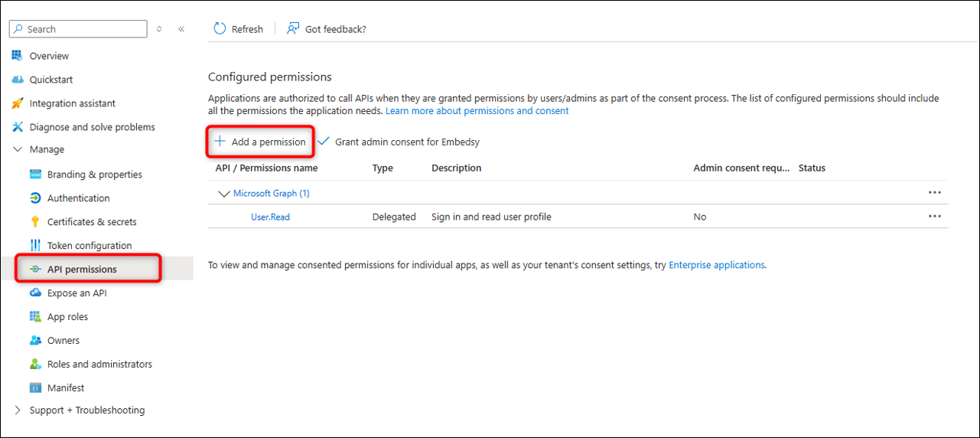Click the Overview grid icon
This screenshot has height=438, width=980.
tap(18, 56)
